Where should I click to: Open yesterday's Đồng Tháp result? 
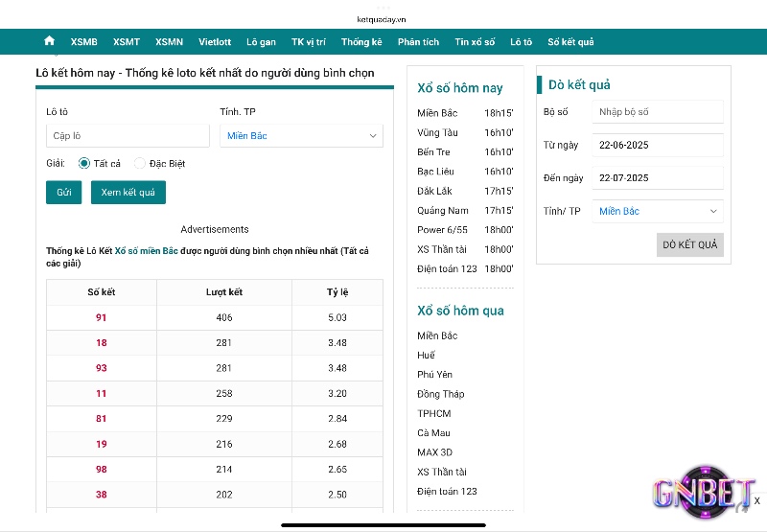[441, 394]
